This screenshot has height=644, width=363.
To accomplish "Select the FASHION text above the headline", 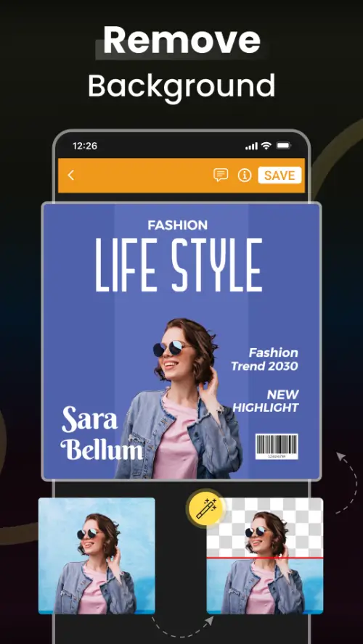I will pos(178,225).
